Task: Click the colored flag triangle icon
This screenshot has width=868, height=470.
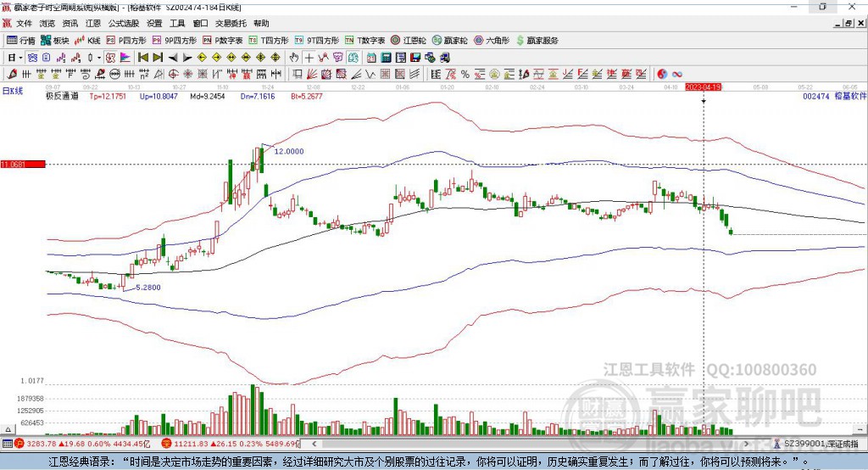Action: pos(125,58)
